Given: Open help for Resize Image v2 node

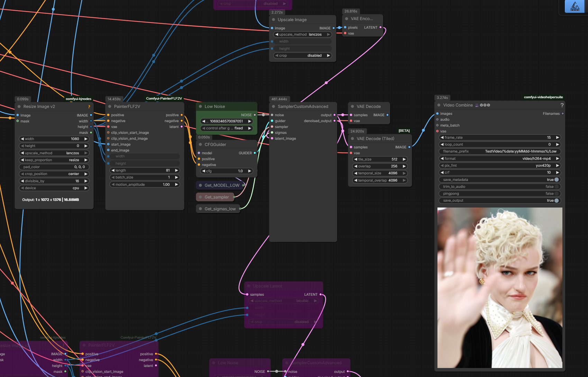Looking at the screenshot, I should click(x=89, y=107).
